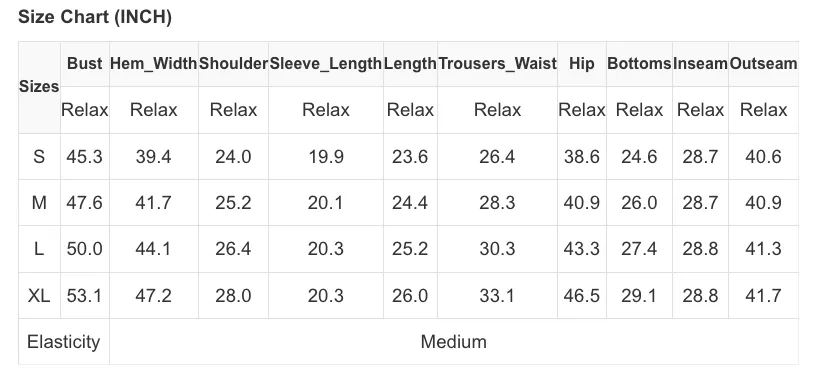838x378 pixels.
Task: Click the Size Chart (INCH) heading
Action: point(95,17)
